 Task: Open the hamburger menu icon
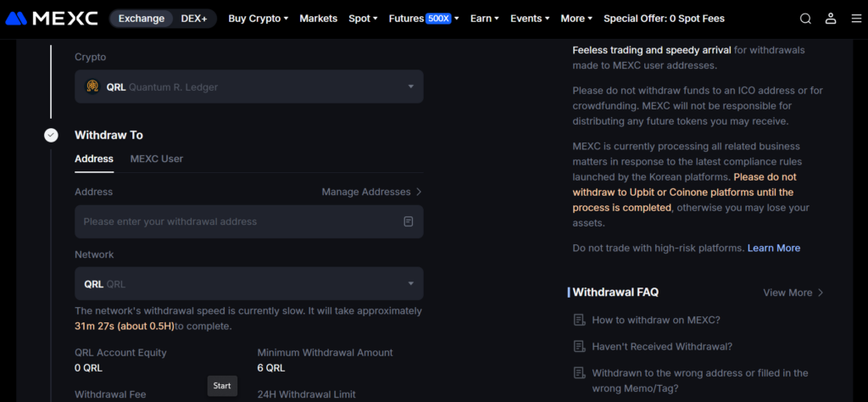[855, 19]
